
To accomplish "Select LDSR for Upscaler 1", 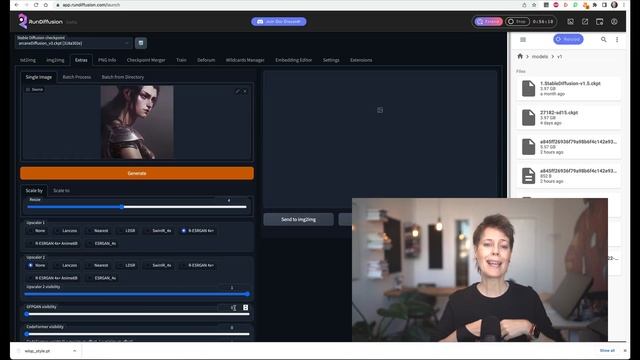I will pos(127,231).
